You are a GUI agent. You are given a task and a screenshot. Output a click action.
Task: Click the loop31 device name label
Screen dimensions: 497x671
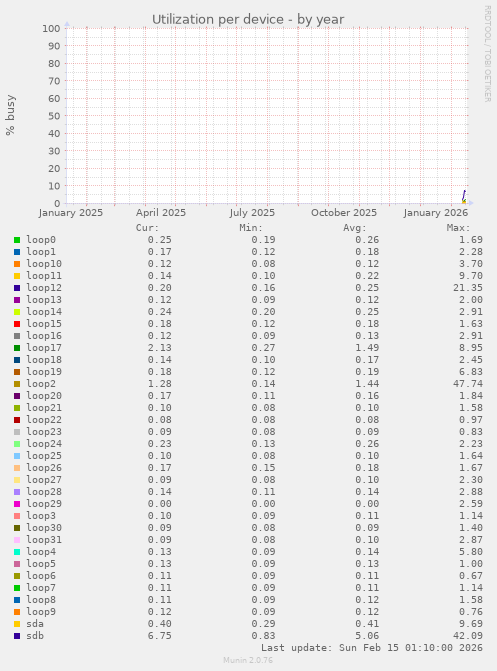click(x=44, y=540)
